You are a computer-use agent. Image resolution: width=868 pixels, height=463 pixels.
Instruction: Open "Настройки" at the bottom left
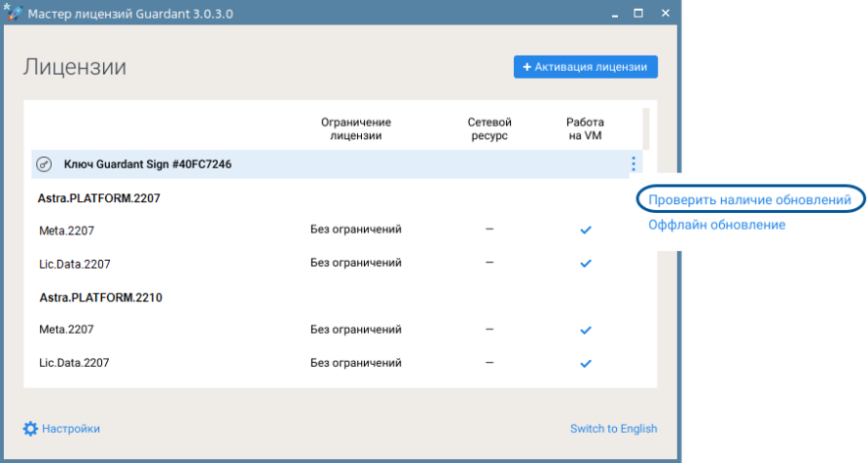coord(71,429)
